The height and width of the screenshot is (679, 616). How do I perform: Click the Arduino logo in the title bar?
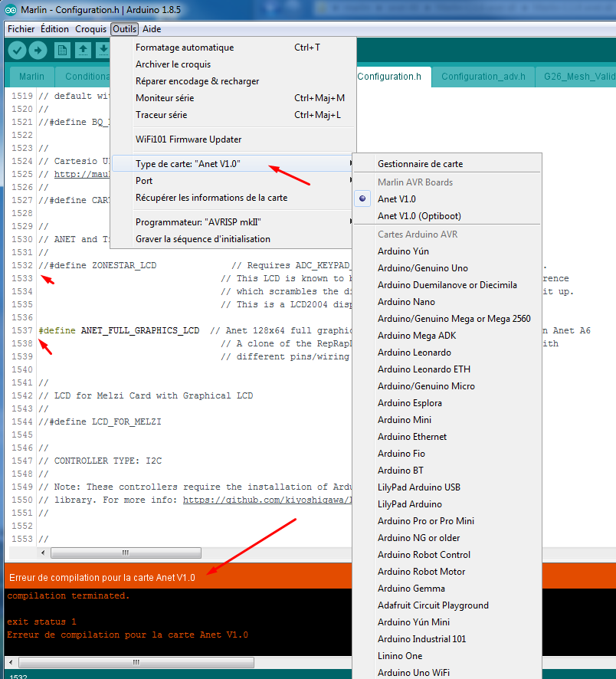[x=11, y=9]
